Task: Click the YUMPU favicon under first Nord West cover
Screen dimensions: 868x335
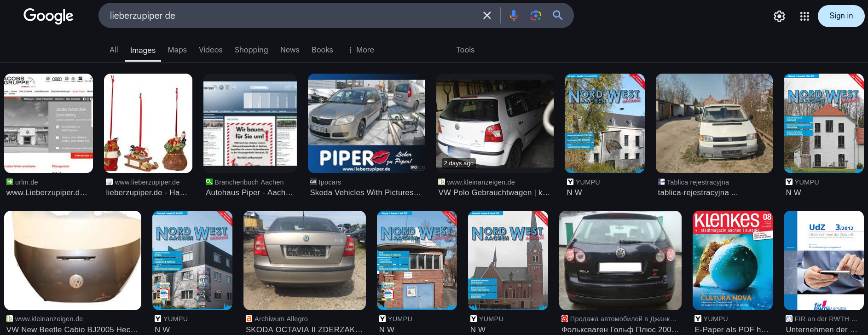Action: coord(570,182)
